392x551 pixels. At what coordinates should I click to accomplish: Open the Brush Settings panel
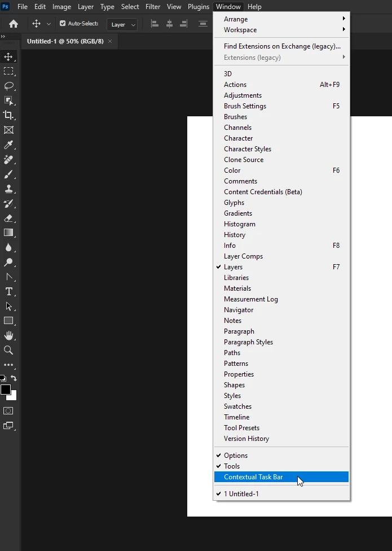click(x=282, y=106)
